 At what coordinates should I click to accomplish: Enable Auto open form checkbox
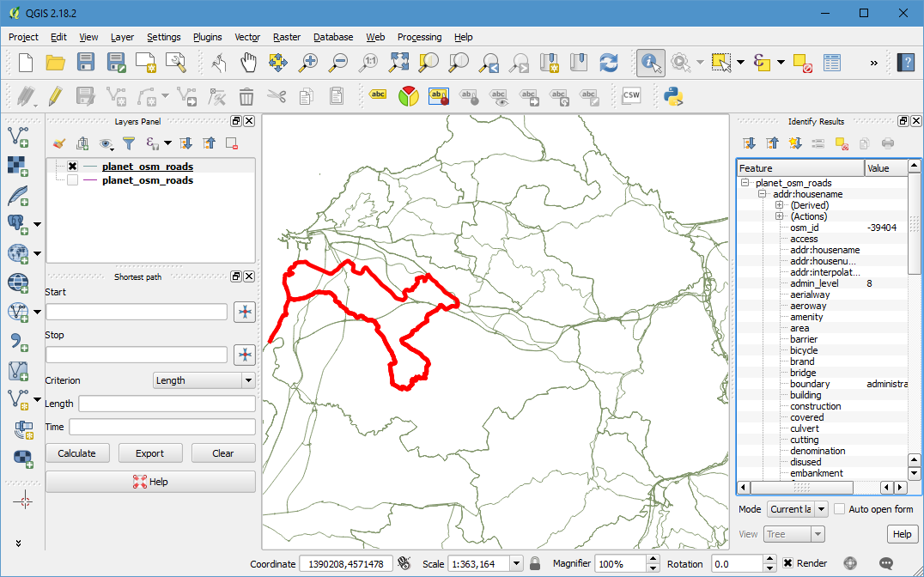pyautogui.click(x=840, y=509)
